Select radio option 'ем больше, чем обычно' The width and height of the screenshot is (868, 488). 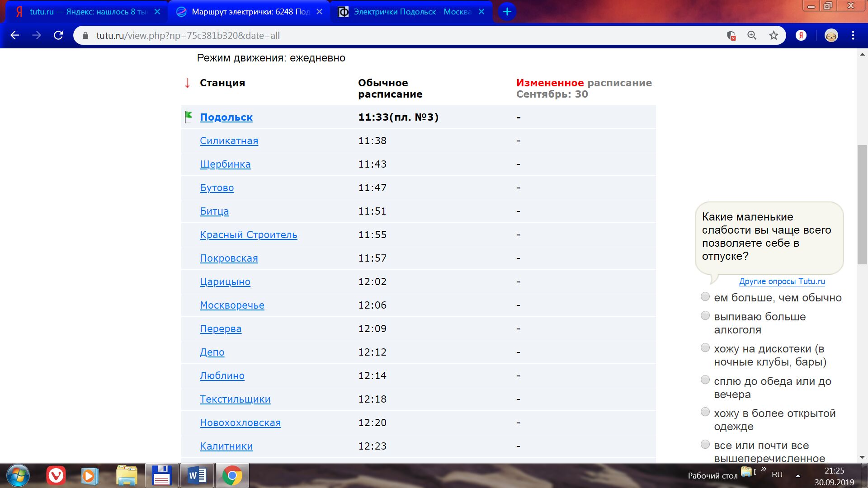[705, 297]
